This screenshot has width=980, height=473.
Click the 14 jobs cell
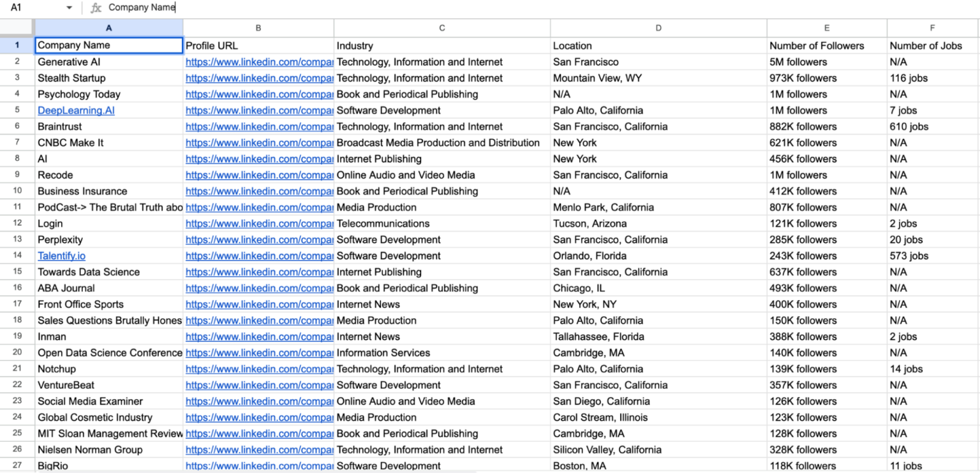(933, 368)
